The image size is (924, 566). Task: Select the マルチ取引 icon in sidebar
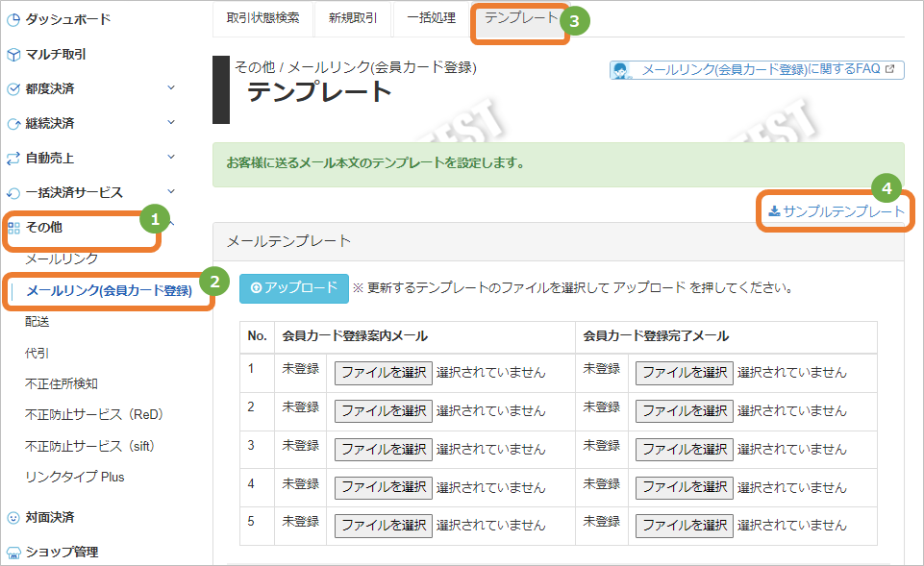click(13, 53)
